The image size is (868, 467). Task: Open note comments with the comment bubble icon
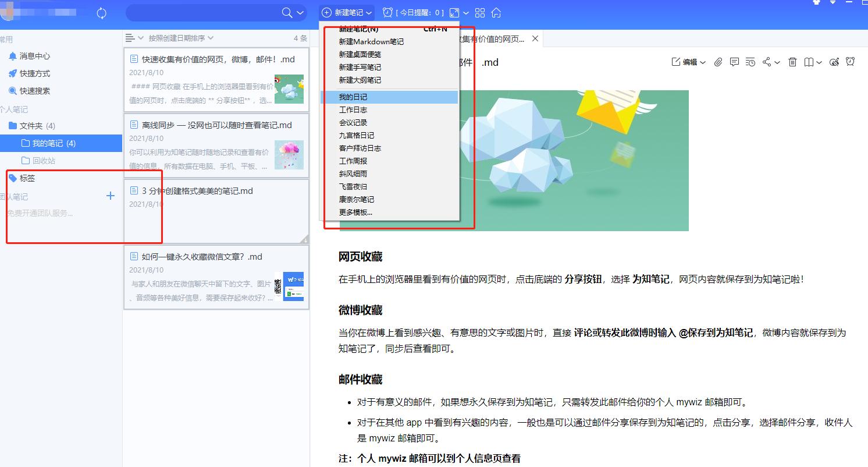pos(734,62)
